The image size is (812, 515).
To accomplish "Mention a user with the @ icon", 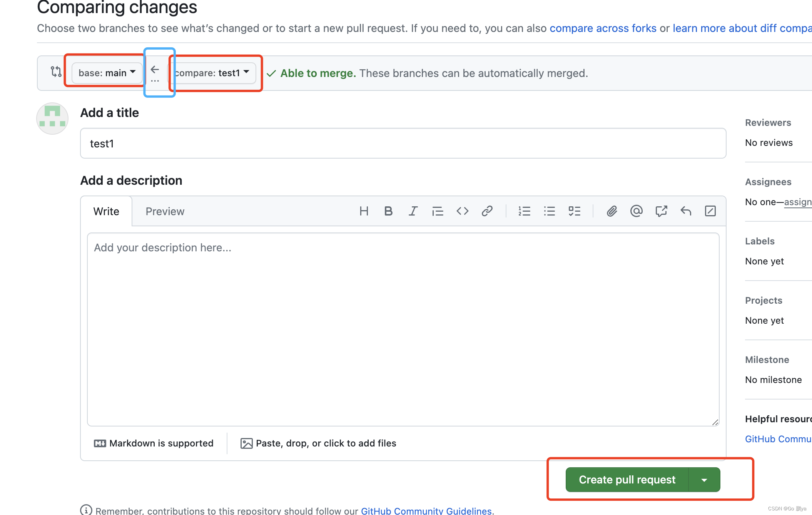I will click(x=636, y=211).
